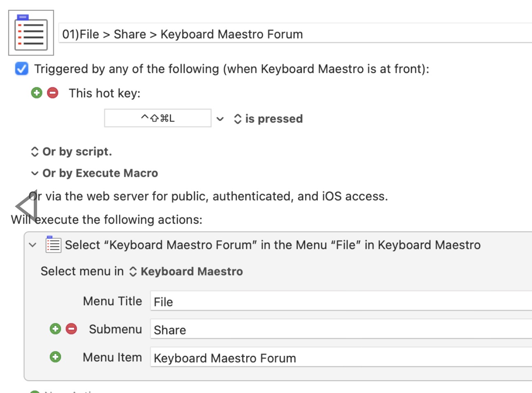Click 'Or via the web server' text
This screenshot has width=532, height=393.
(x=208, y=196)
